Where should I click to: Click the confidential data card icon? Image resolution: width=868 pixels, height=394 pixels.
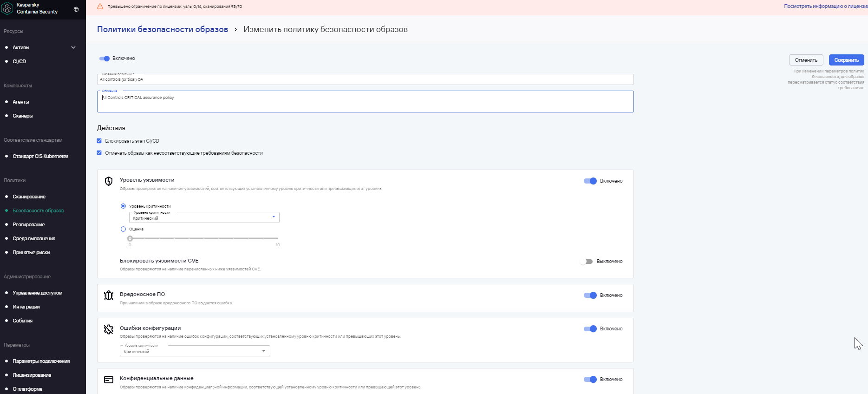click(x=109, y=380)
